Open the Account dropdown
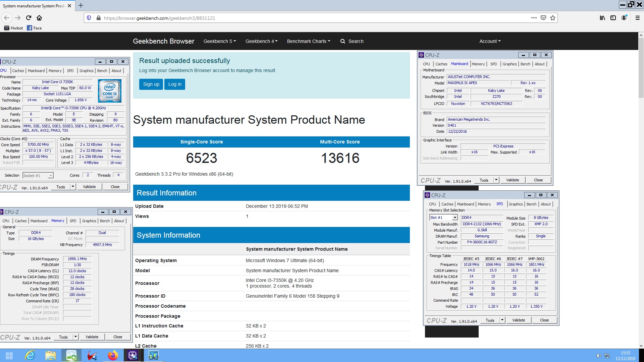The width and height of the screenshot is (644, 362). click(x=490, y=41)
